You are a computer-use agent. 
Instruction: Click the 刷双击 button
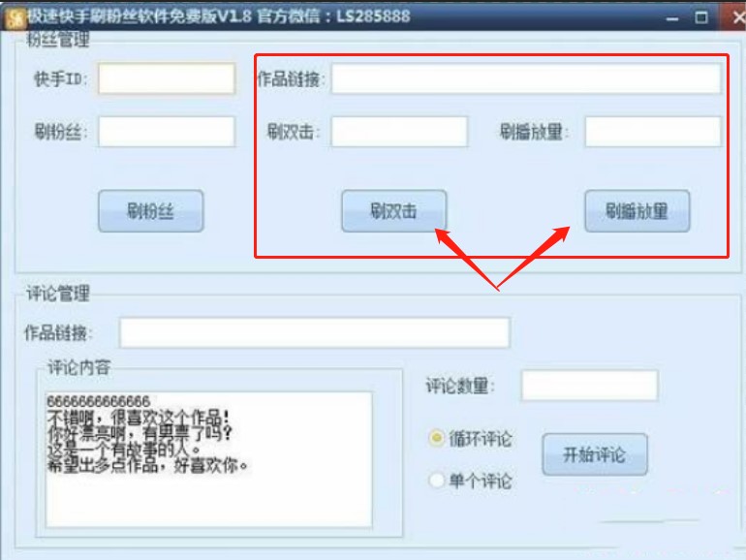[x=394, y=211]
